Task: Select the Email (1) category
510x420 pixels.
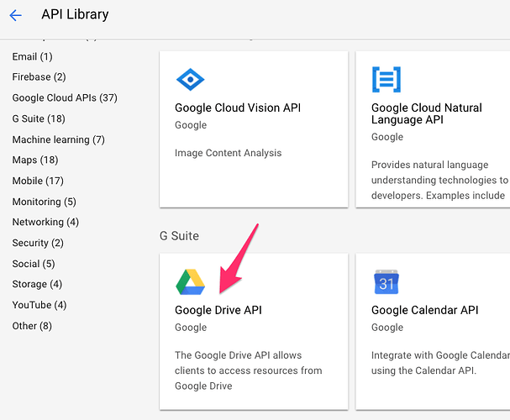Action: point(32,56)
